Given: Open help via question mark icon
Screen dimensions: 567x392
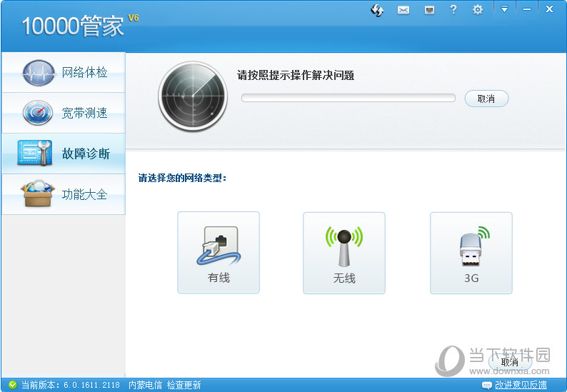Looking at the screenshot, I should click(453, 10).
